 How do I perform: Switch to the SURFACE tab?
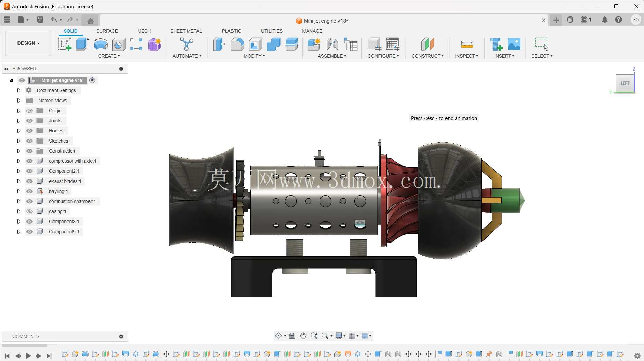pyautogui.click(x=107, y=31)
